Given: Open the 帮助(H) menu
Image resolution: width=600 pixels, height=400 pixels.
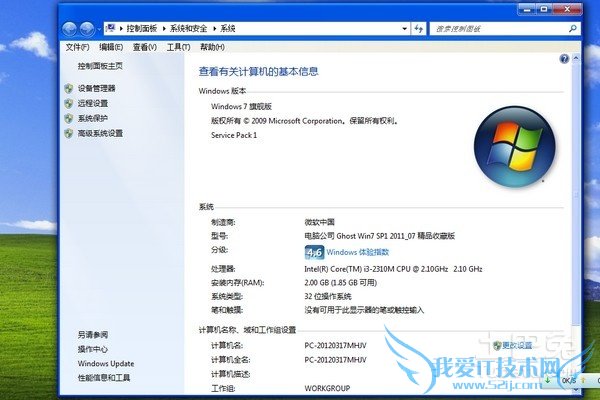Looking at the screenshot, I should (212, 47).
